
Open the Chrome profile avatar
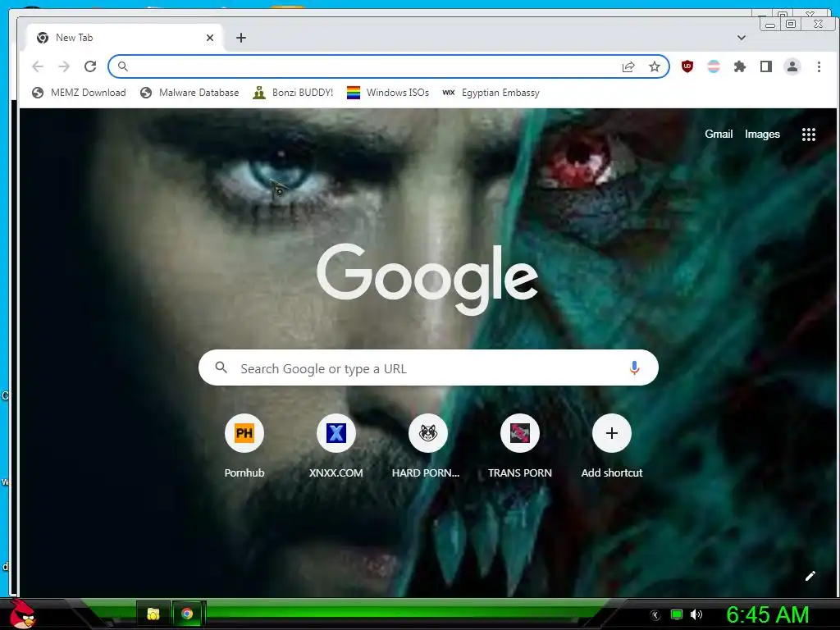(x=792, y=66)
